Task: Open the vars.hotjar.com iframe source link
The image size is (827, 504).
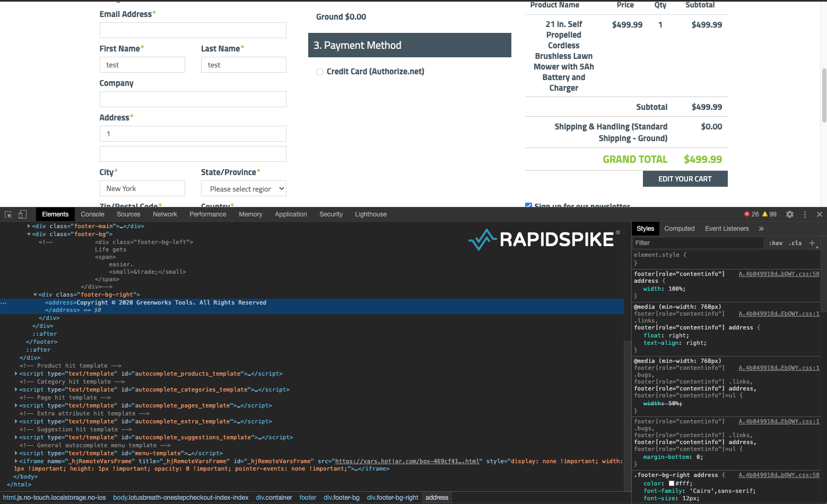Action: tap(407, 461)
